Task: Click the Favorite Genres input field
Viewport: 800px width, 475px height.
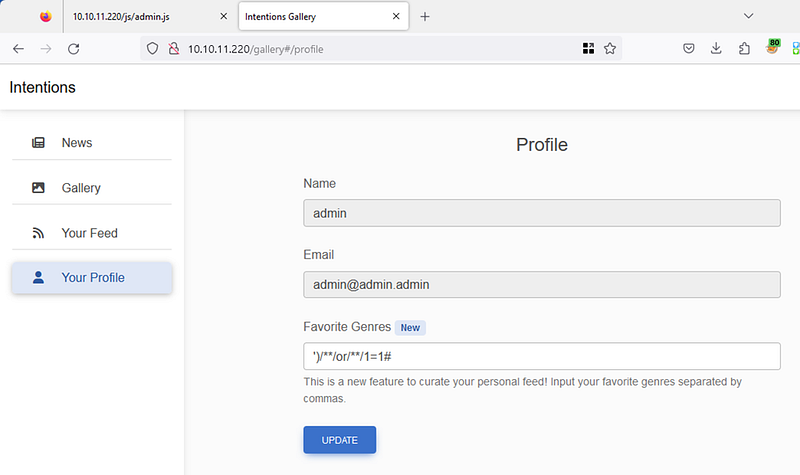Action: click(542, 356)
